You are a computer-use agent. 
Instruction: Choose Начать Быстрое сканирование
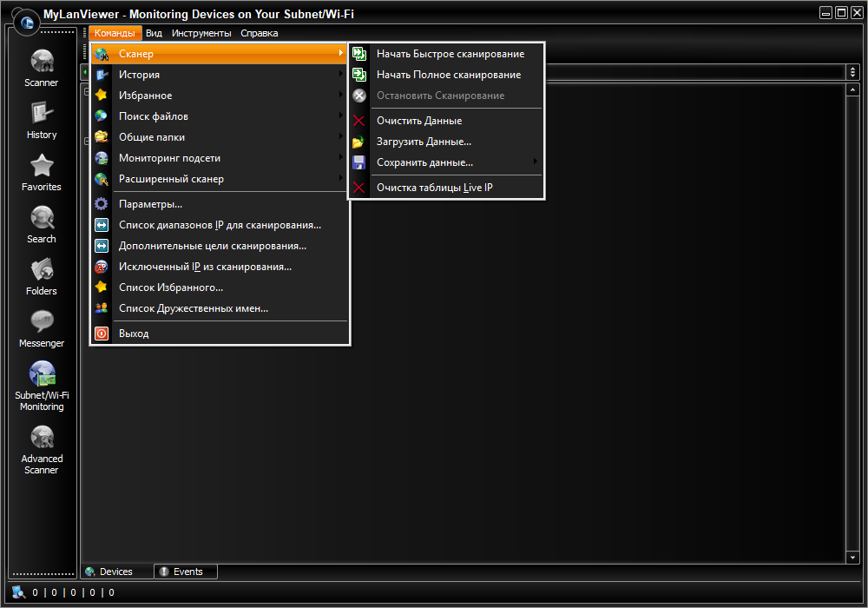click(x=446, y=54)
